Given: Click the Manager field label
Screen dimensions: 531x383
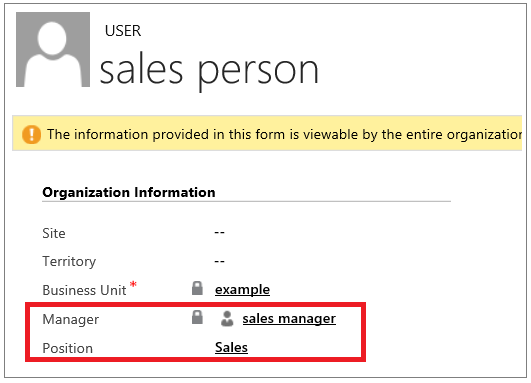Looking at the screenshot, I should [x=70, y=319].
